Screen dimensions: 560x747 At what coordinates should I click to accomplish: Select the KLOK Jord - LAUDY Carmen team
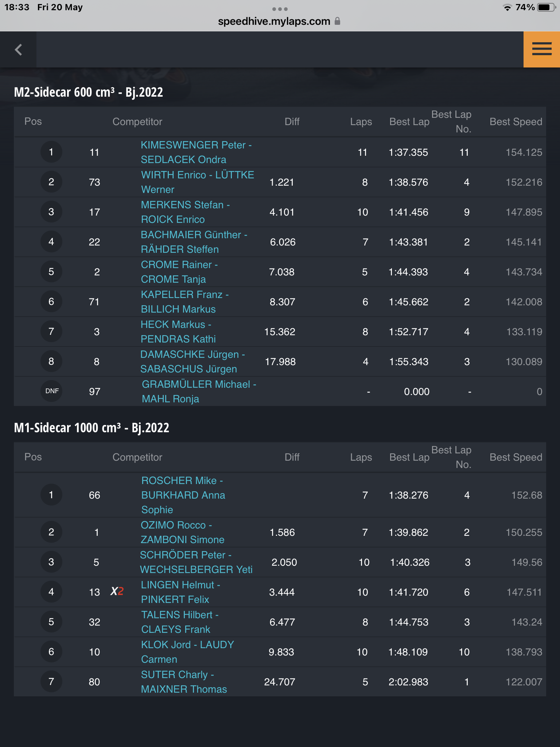[x=187, y=652]
